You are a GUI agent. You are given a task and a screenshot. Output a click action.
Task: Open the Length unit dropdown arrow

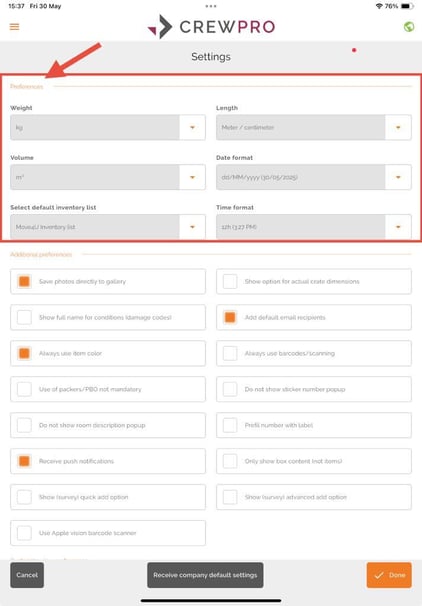coord(398,127)
